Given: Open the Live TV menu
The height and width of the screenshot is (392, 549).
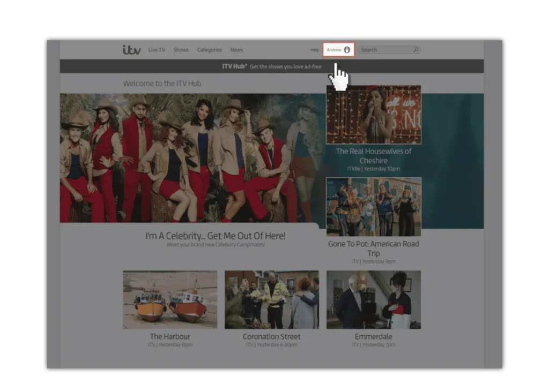Looking at the screenshot, I should coord(157,50).
